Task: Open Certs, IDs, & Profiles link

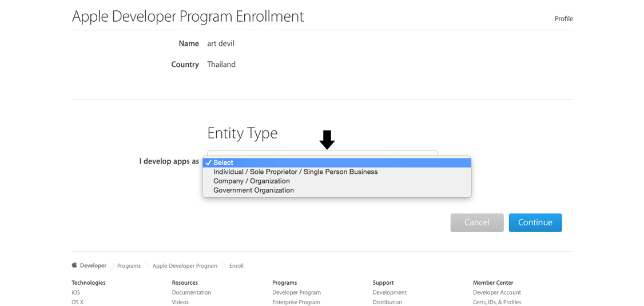Action: (x=496, y=302)
